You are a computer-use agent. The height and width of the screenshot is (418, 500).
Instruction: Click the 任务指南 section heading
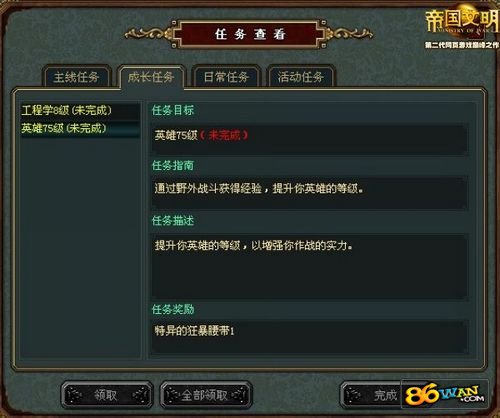coord(173,166)
